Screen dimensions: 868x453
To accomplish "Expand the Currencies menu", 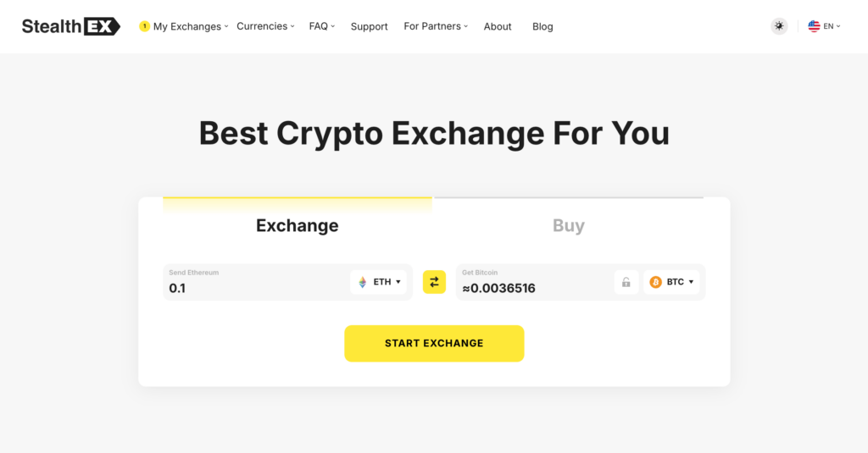I will 265,26.
